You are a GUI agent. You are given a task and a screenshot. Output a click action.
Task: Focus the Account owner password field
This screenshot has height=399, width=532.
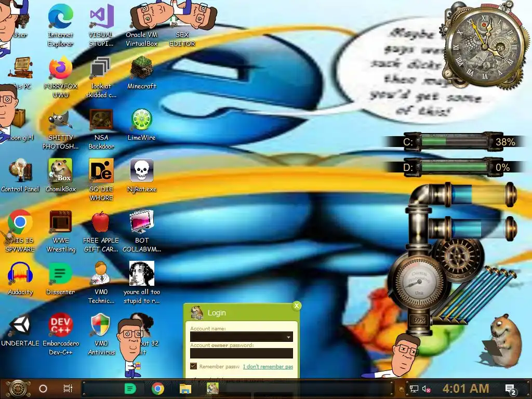[241, 353]
